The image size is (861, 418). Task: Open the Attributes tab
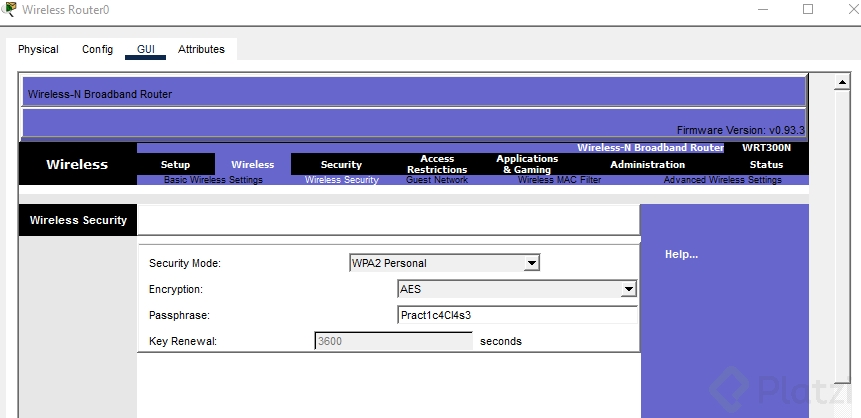pyautogui.click(x=201, y=49)
